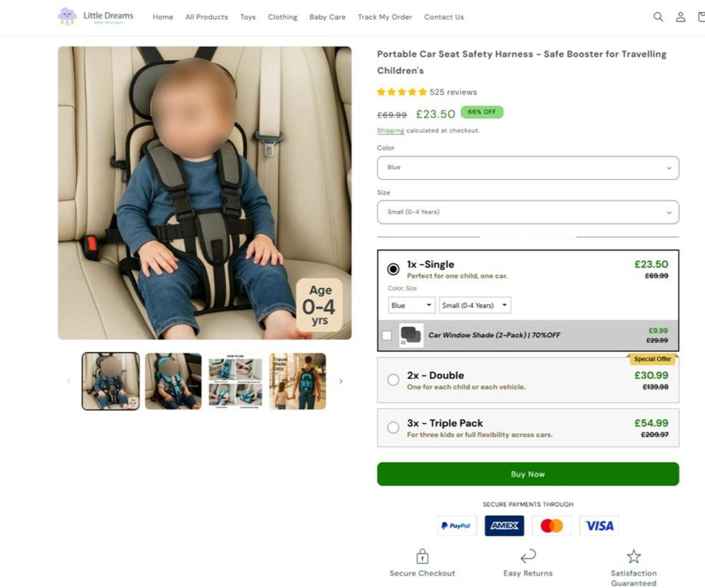The width and height of the screenshot is (705, 588).
Task: Click the PayPal payment icon
Action: [456, 526]
